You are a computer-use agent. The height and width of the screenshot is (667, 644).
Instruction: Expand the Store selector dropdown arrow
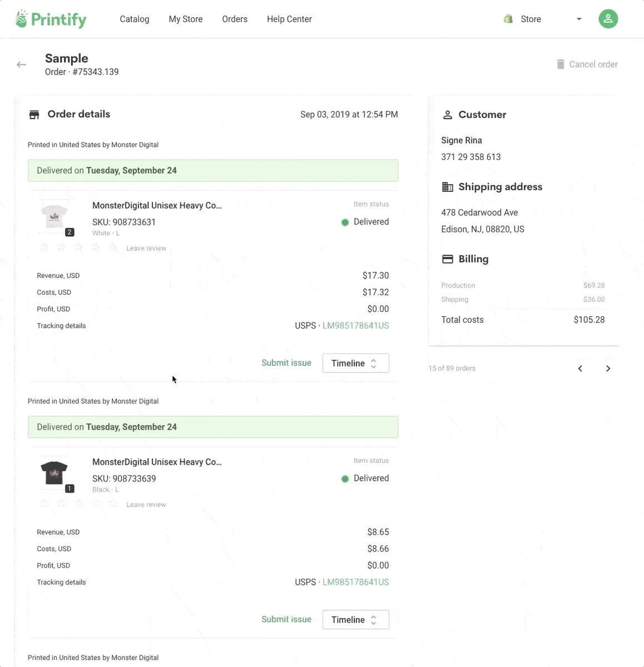579,19
